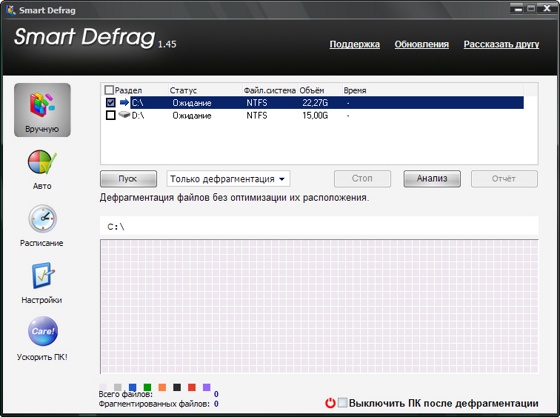
Task: Open the Рассказать другу link
Action: pyautogui.click(x=501, y=44)
